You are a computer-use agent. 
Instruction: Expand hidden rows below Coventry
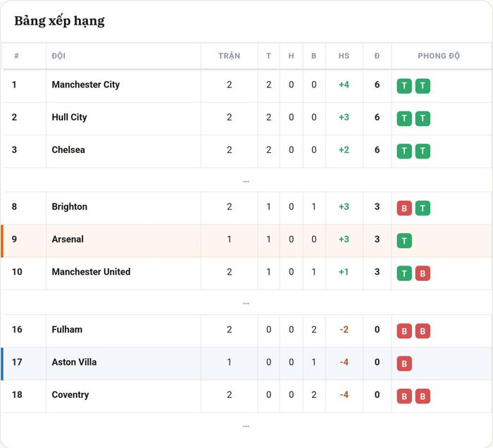click(x=246, y=426)
